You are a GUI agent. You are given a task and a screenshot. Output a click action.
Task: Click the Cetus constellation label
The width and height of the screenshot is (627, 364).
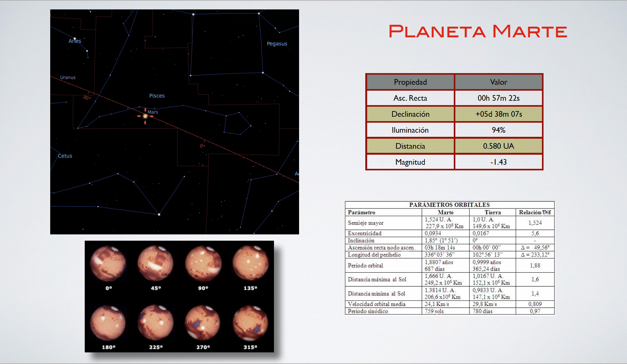(65, 156)
